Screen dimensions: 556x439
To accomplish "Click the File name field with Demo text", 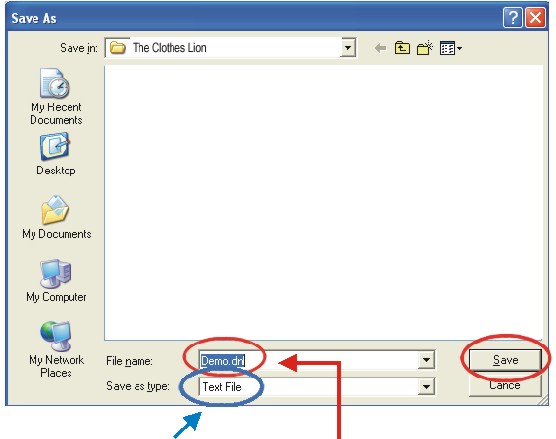I will [308, 361].
